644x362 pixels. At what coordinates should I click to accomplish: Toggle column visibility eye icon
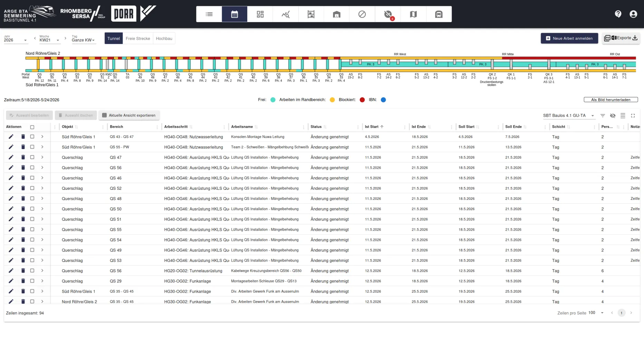point(613,116)
